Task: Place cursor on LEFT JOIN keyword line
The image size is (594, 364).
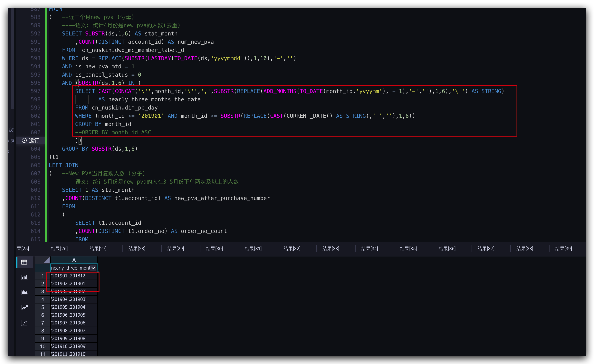Action: (x=64, y=165)
